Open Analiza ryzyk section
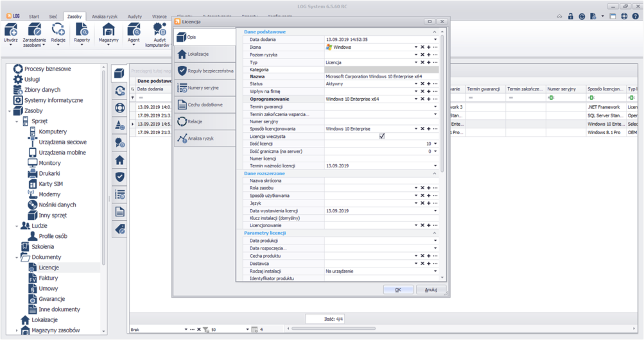This screenshot has height=340, width=644. click(205, 138)
